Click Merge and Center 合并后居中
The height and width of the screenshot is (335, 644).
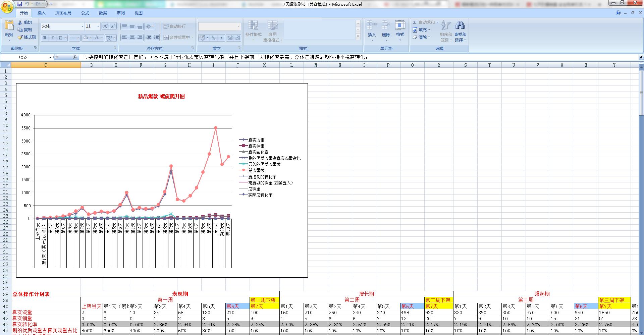(x=177, y=38)
